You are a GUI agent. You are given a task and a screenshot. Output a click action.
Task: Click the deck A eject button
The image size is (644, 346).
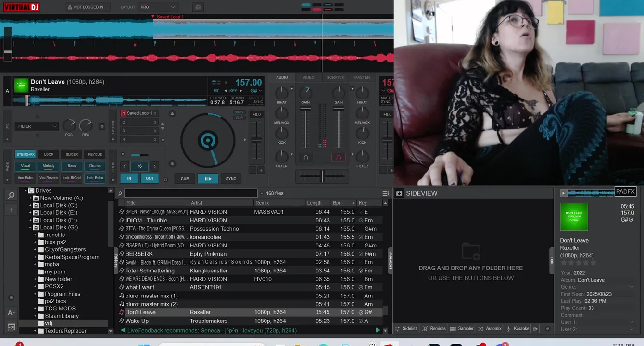click(173, 113)
